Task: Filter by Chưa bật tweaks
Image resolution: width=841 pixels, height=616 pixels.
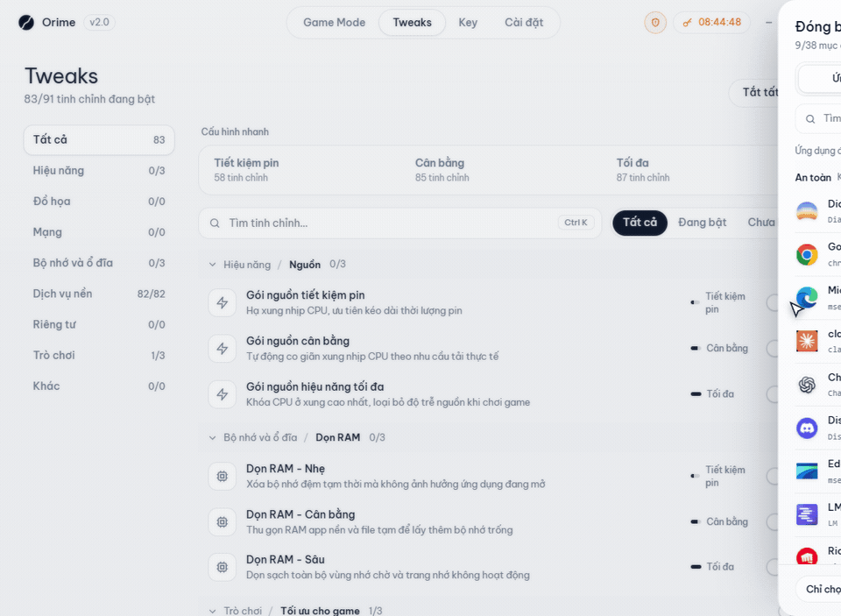Action: tap(761, 223)
